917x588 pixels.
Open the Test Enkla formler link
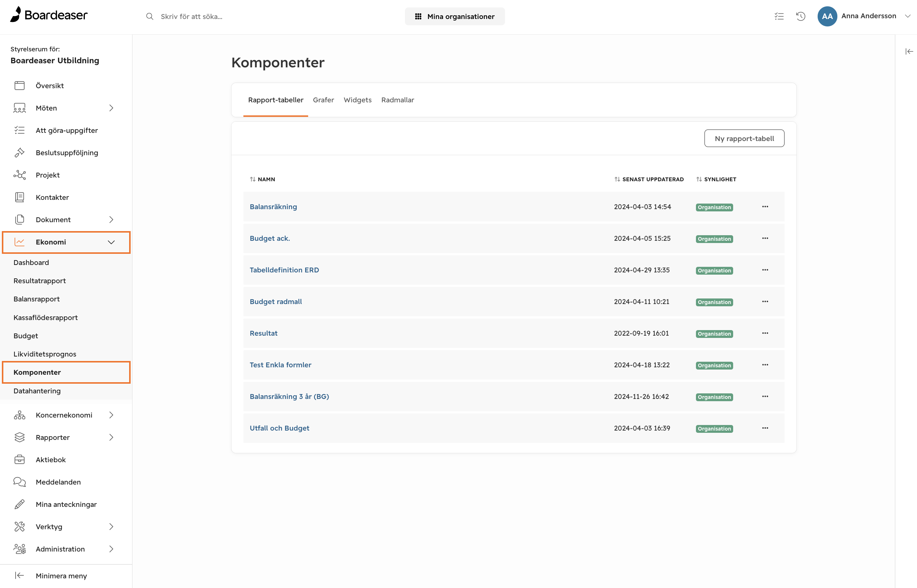[280, 365]
